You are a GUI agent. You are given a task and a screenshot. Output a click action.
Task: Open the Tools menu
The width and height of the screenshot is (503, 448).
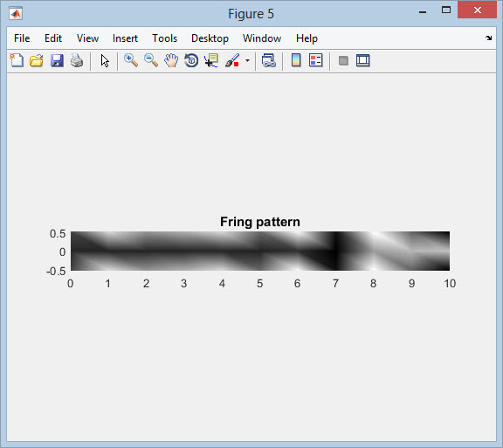click(164, 38)
